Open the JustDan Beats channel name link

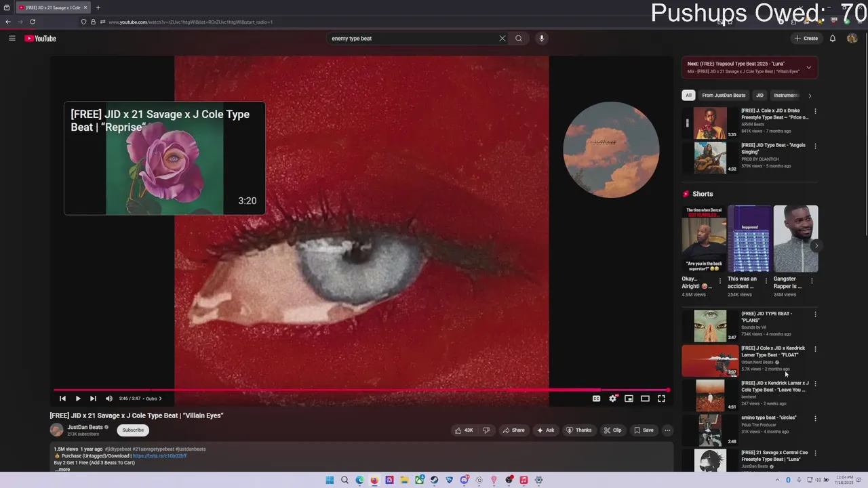coord(85,427)
